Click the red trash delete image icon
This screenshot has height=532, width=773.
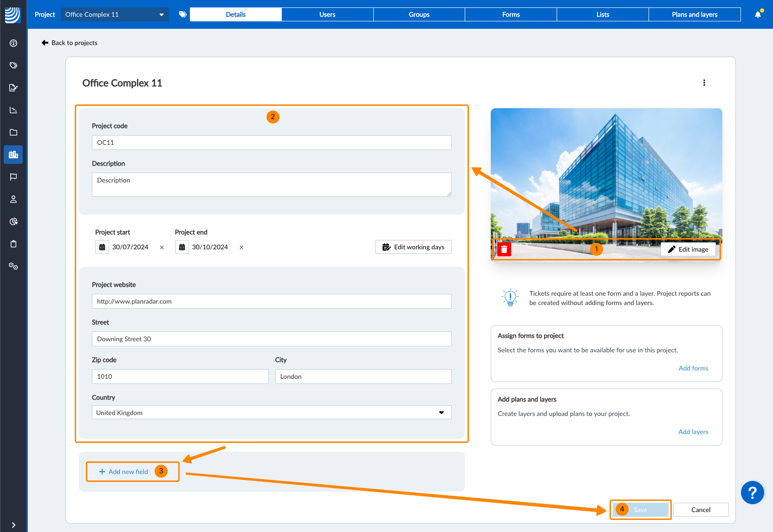504,249
